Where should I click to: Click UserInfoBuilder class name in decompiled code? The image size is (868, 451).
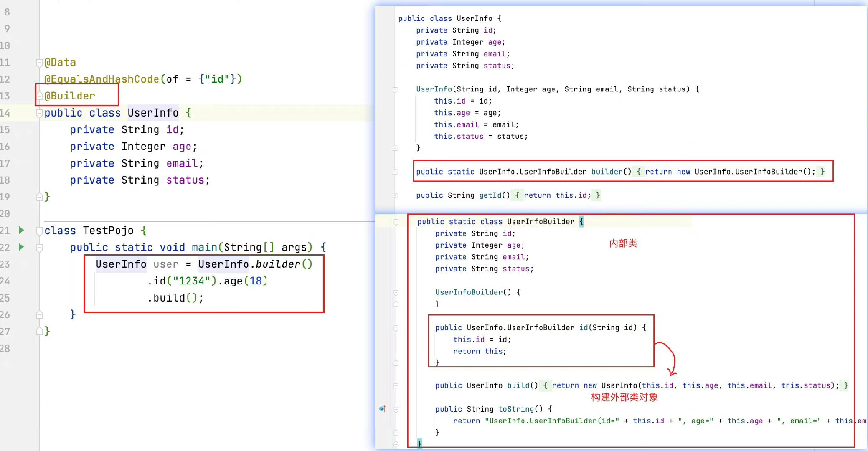tap(541, 222)
